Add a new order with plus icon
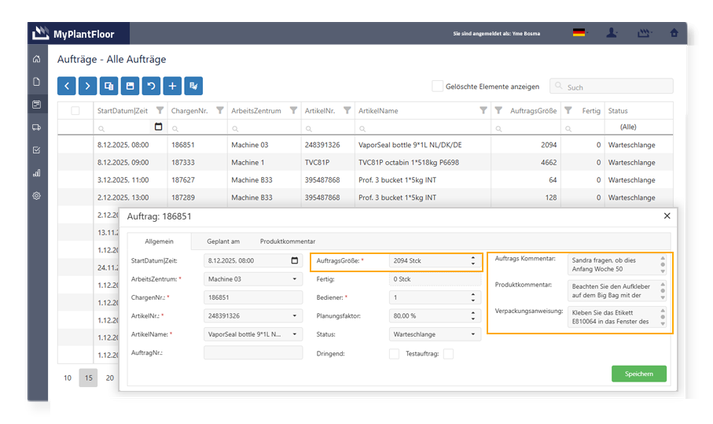Viewport: 713px width, 424px height. pos(172,86)
